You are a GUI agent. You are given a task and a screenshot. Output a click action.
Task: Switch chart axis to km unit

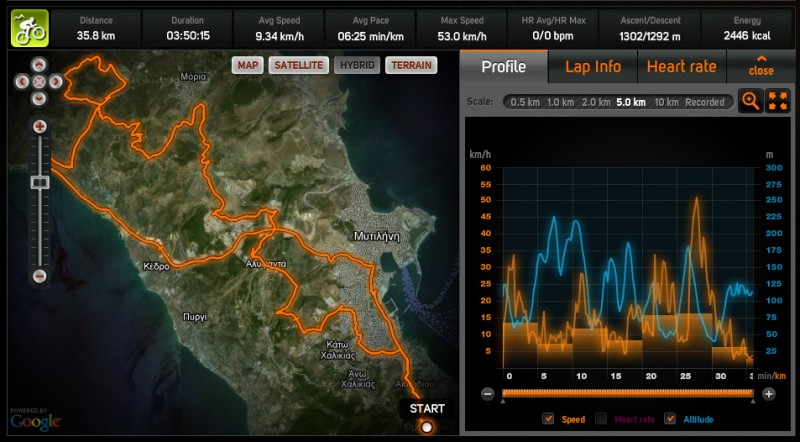pos(781,376)
